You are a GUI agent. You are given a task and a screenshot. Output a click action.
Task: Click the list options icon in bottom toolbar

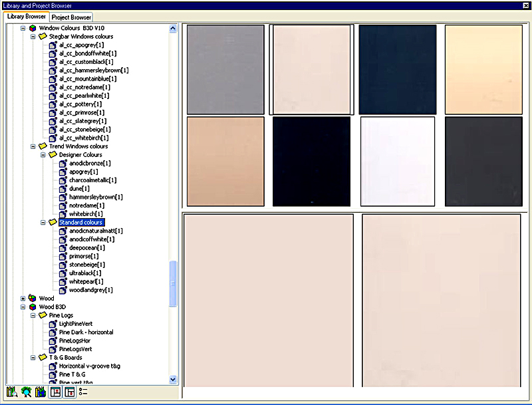[x=83, y=392]
